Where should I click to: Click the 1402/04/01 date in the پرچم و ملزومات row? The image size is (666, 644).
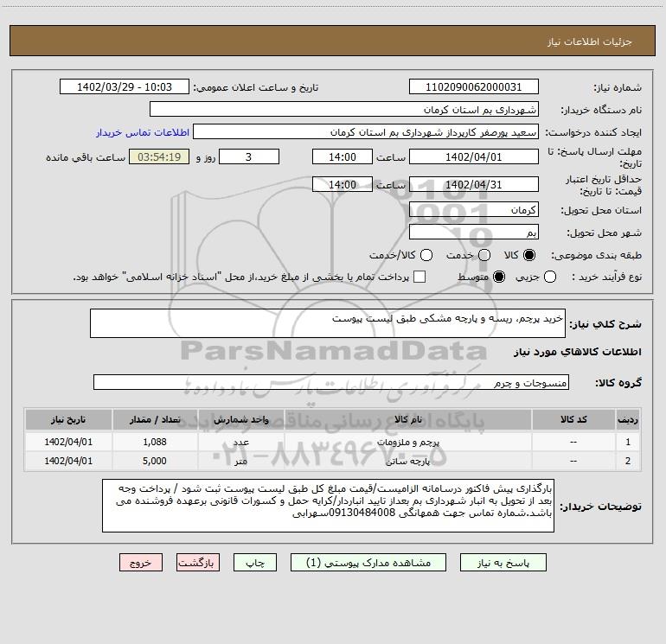pos(68,442)
